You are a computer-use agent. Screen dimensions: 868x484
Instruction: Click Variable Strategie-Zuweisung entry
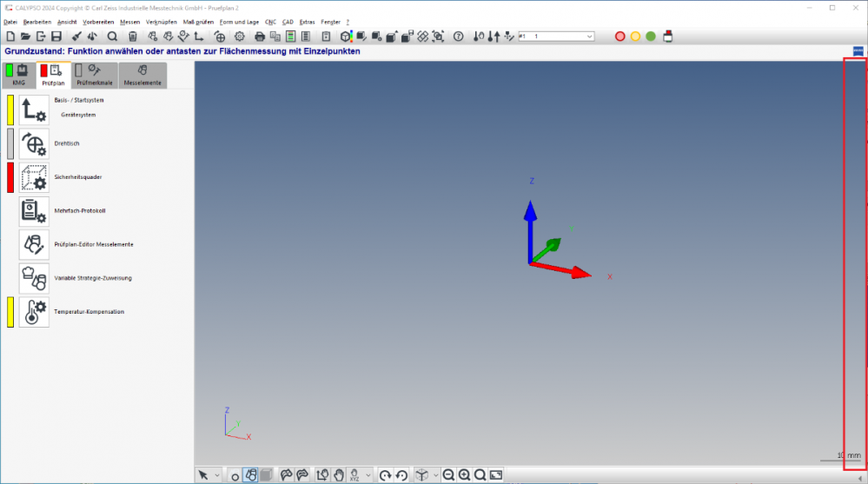coord(93,278)
